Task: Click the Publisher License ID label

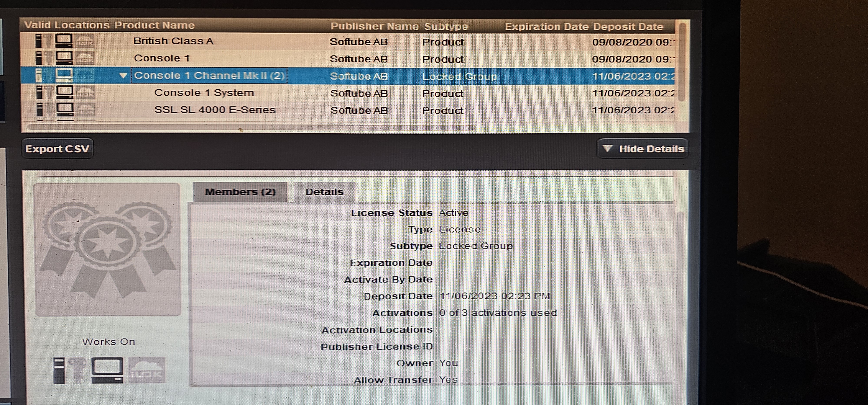Action: [x=376, y=346]
